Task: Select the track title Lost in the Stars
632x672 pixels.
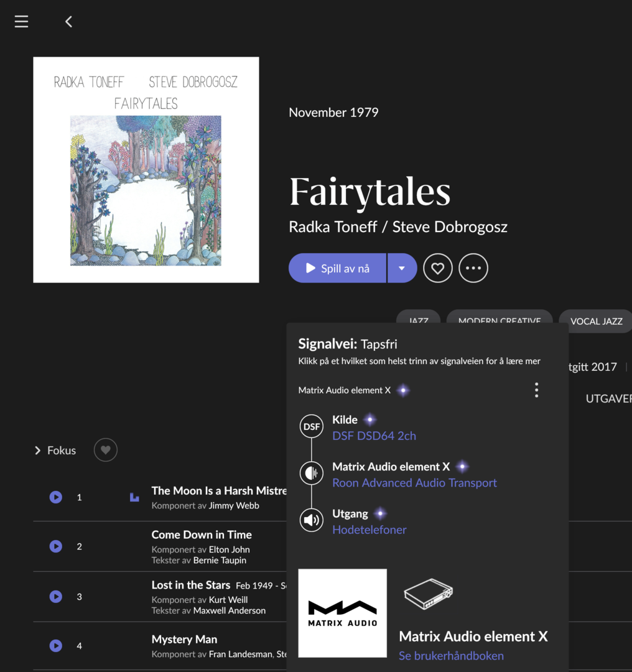Action: tap(191, 585)
